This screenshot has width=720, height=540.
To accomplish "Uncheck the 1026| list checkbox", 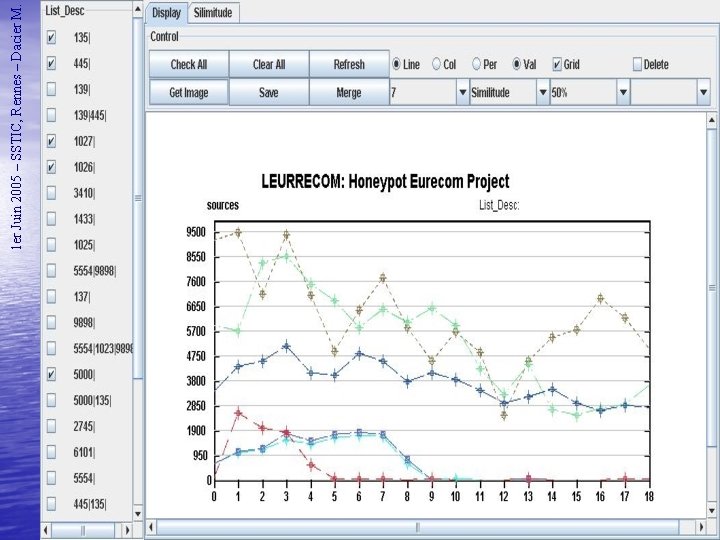I will point(51,167).
